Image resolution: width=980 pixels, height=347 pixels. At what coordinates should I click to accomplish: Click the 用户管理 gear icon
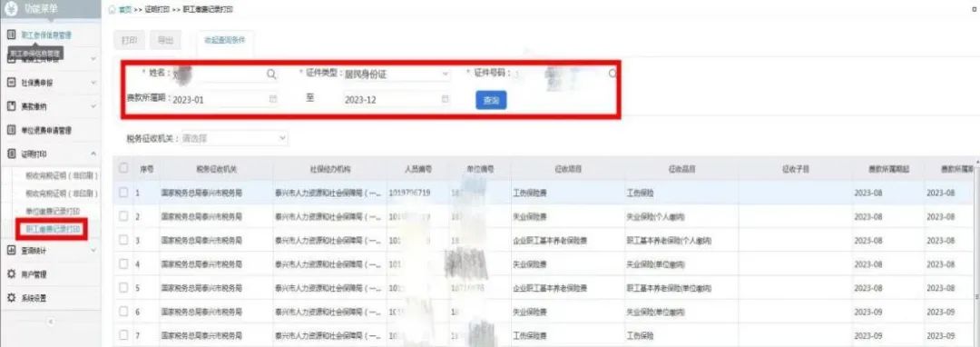(11, 273)
